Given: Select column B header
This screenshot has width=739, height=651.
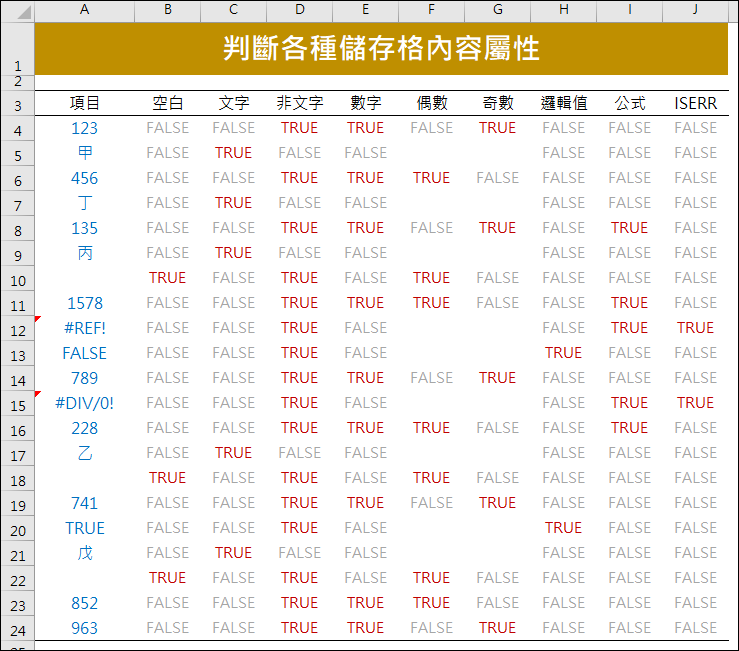Looking at the screenshot, I should 167,10.
